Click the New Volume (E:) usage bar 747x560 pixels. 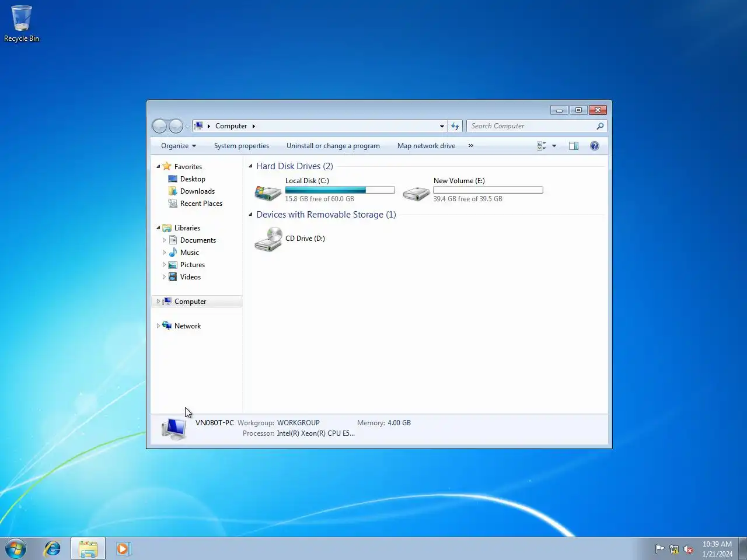(x=488, y=190)
